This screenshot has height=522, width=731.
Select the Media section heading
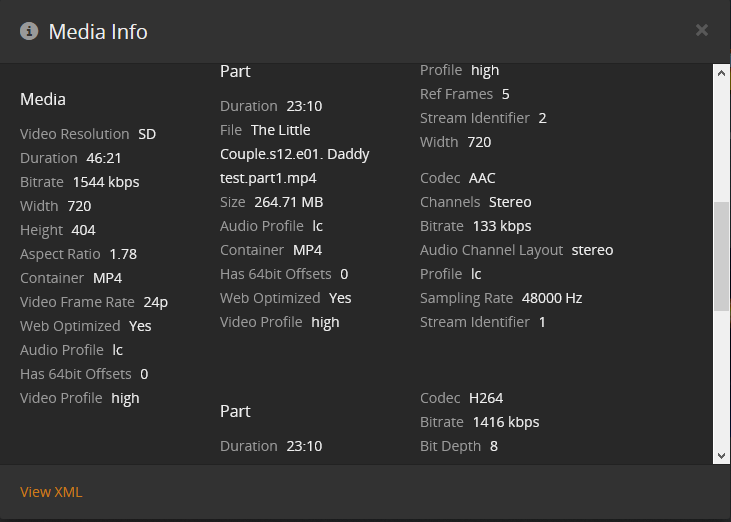pyautogui.click(x=43, y=99)
